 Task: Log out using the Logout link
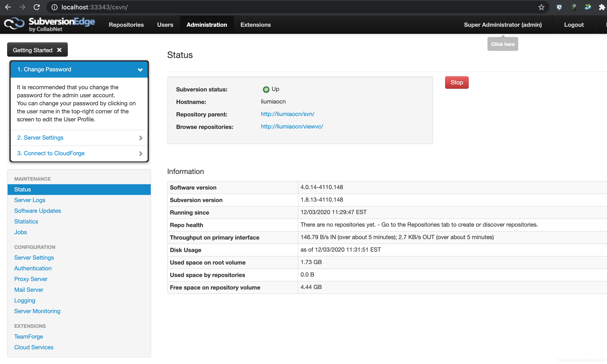[574, 25]
